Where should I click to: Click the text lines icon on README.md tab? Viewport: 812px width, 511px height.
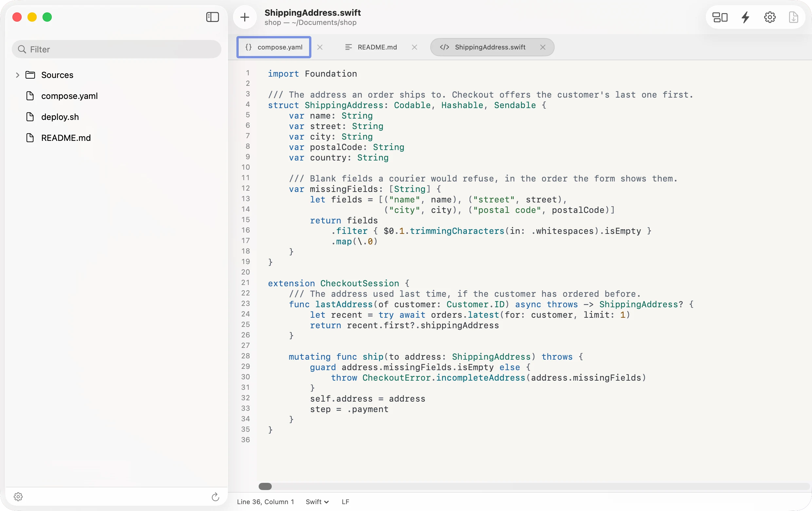point(348,47)
